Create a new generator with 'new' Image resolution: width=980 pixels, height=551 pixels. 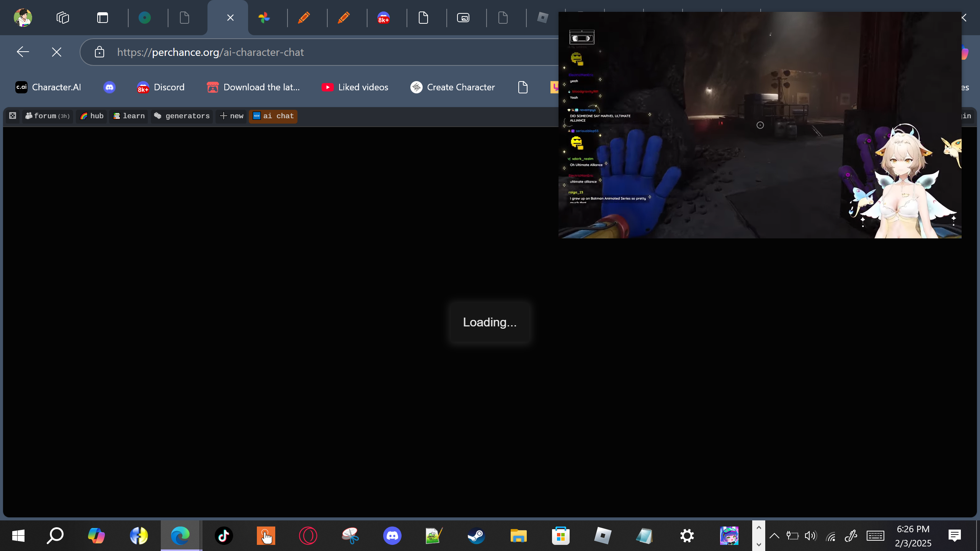[231, 116]
